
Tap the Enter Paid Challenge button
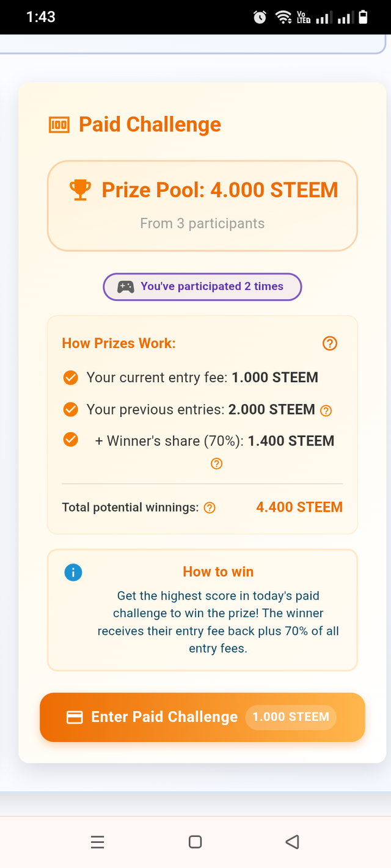(x=202, y=717)
